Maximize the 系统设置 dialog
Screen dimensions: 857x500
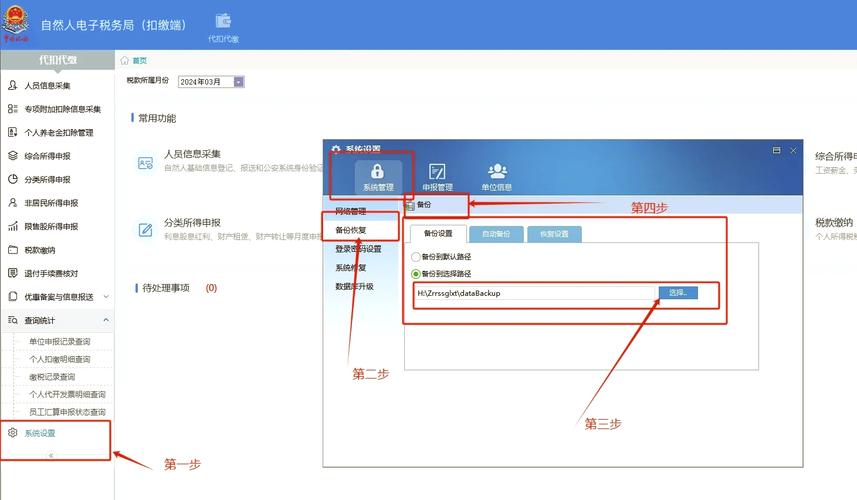(x=776, y=150)
